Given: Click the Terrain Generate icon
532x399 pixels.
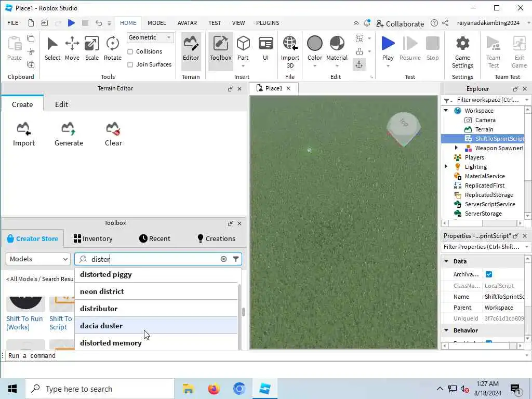Looking at the screenshot, I should tap(69, 135).
